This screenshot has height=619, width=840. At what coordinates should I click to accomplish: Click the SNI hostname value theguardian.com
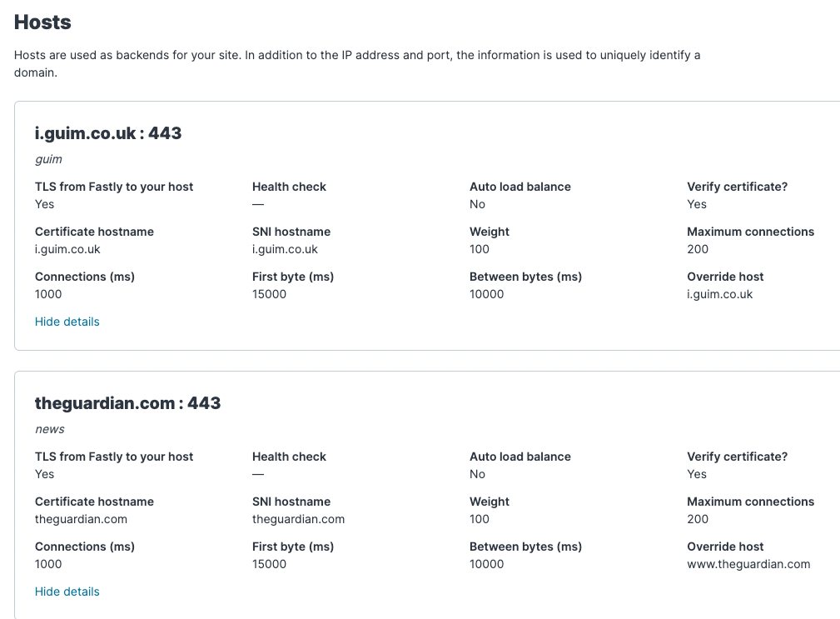(298, 519)
